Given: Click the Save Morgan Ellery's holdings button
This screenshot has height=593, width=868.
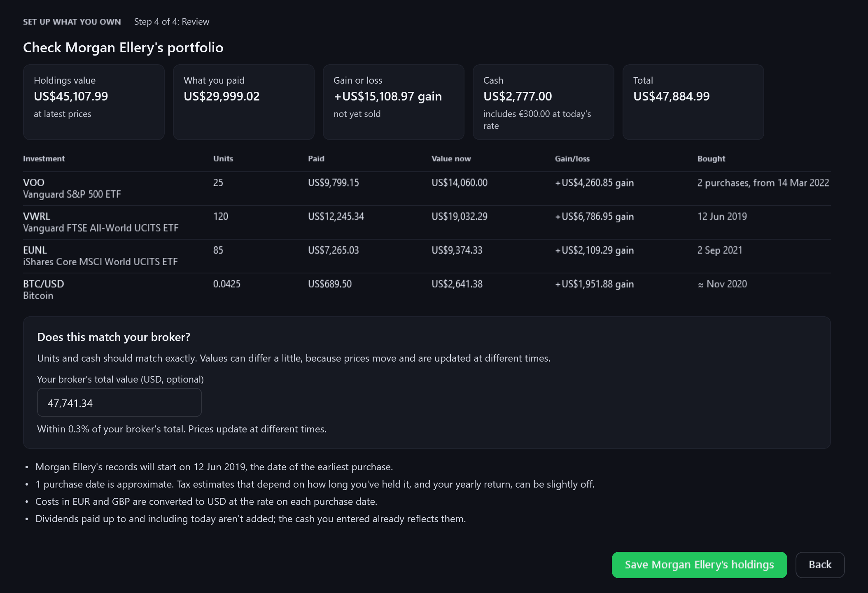Looking at the screenshot, I should 699,565.
